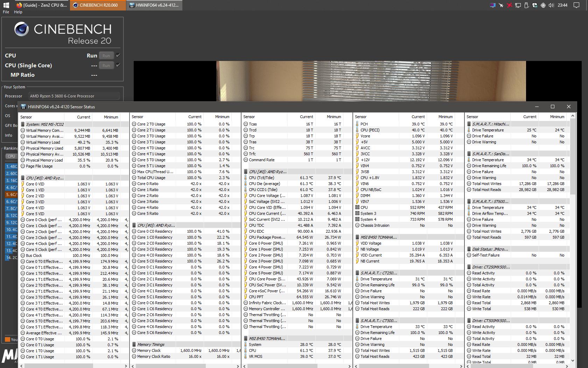Open the Help menu in Cinebench
Viewport: 588px width, 368px height.
point(18,12)
